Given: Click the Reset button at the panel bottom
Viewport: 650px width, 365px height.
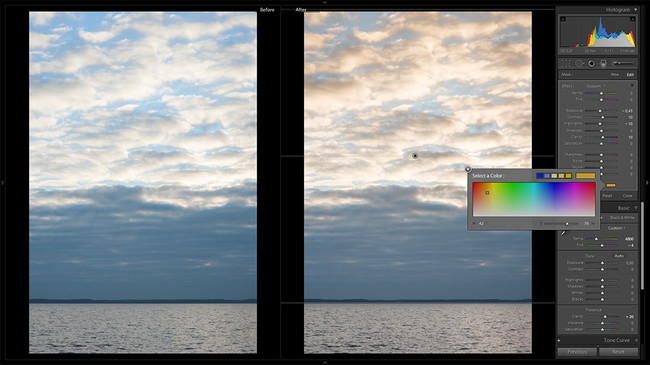Looking at the screenshot, I should (x=618, y=352).
